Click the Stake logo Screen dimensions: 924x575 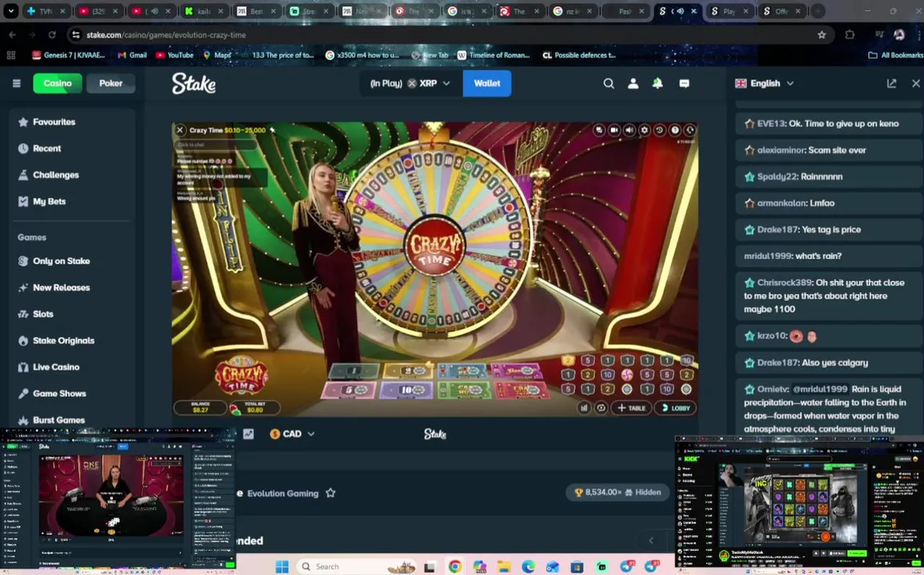(x=194, y=84)
